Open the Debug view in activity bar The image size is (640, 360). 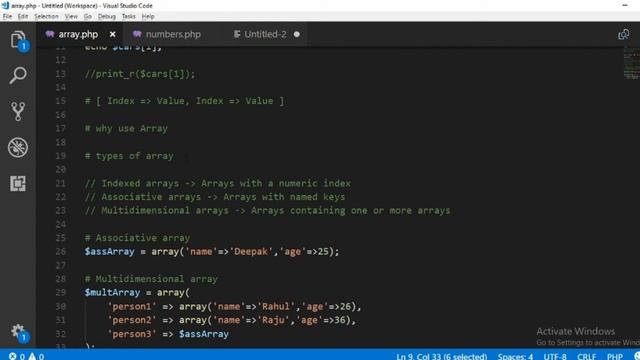[x=18, y=147]
